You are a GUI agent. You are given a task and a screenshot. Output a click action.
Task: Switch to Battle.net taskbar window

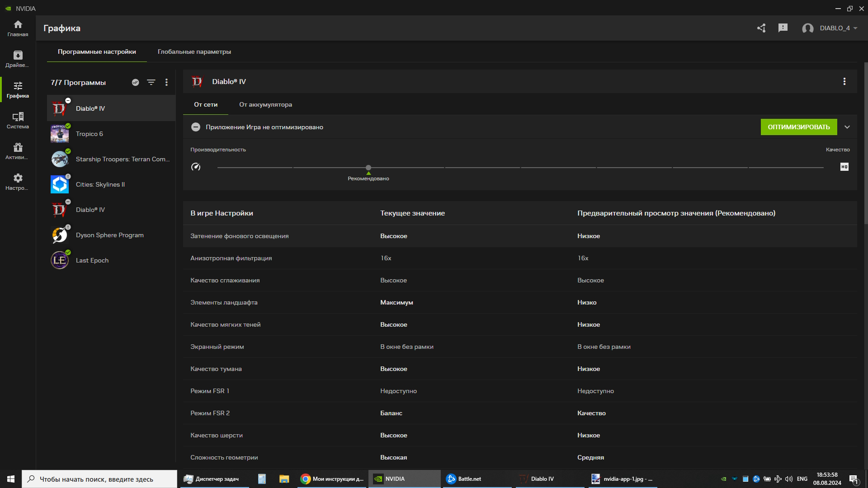click(477, 479)
